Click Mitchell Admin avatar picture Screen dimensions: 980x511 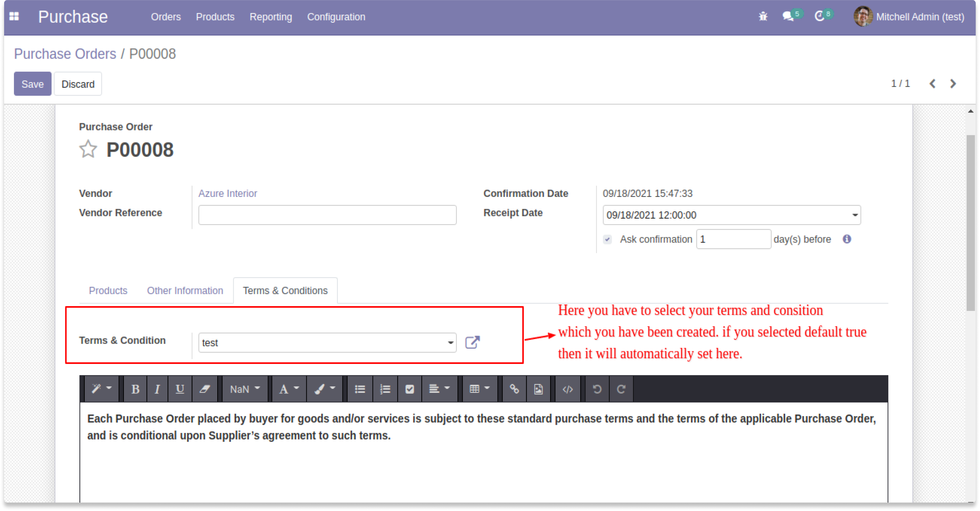pos(863,16)
